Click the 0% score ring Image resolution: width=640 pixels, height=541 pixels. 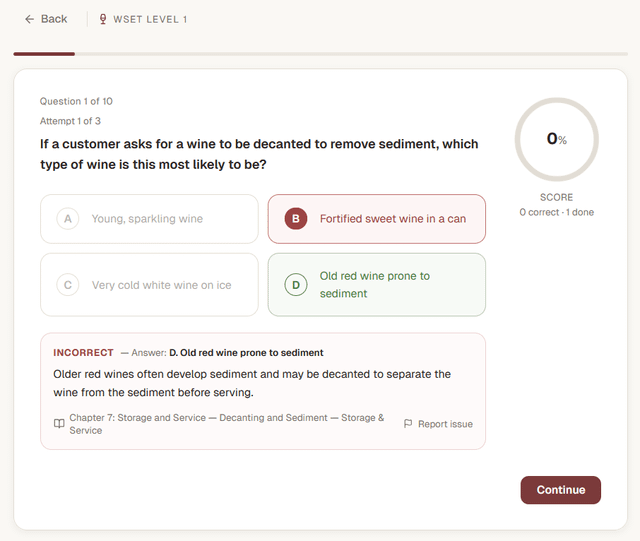click(x=556, y=140)
